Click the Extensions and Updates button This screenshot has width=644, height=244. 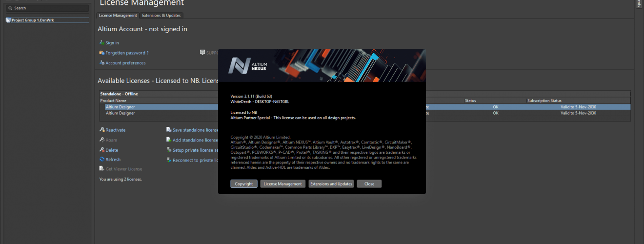pos(331,184)
